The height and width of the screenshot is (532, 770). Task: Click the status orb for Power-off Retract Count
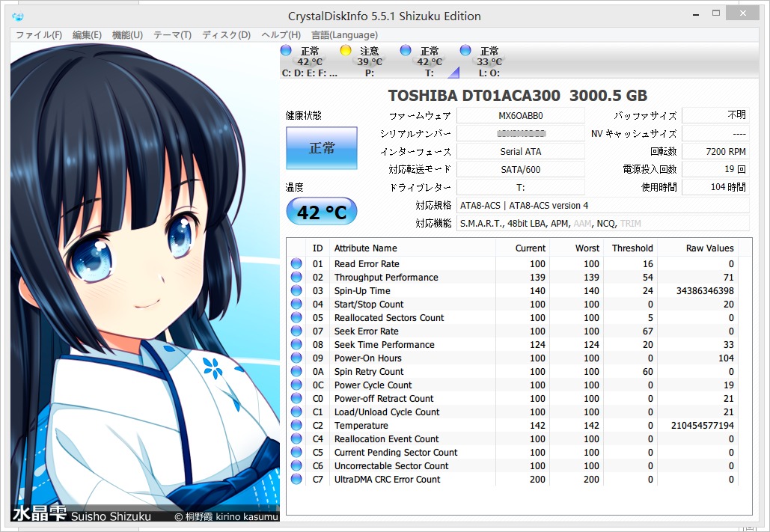coord(296,398)
